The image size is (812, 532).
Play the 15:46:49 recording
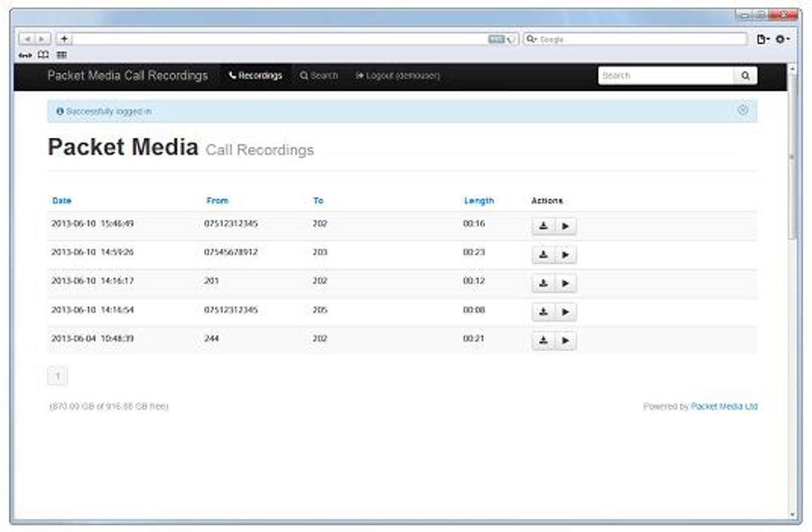pyautogui.click(x=566, y=225)
